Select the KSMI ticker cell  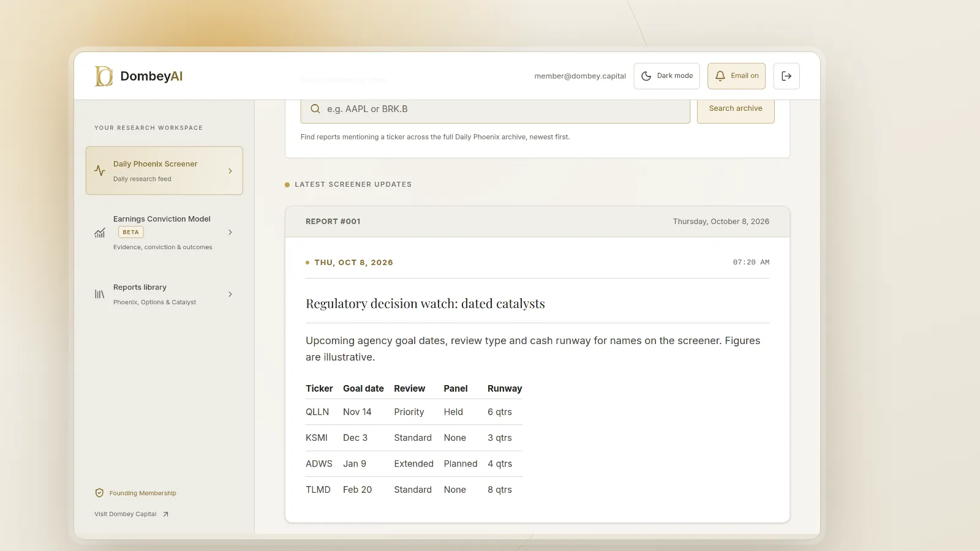pos(317,438)
